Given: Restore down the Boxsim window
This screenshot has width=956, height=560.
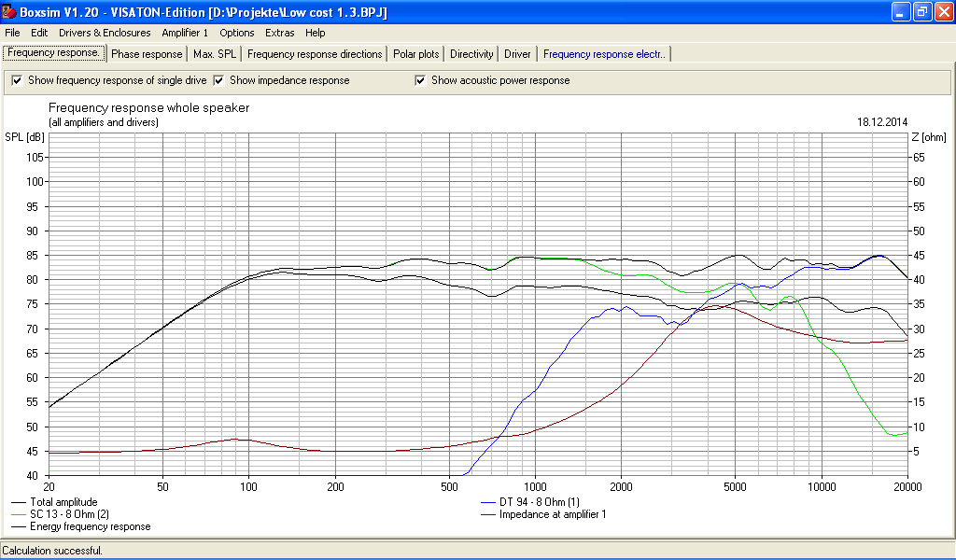Looking at the screenshot, I should 921,11.
